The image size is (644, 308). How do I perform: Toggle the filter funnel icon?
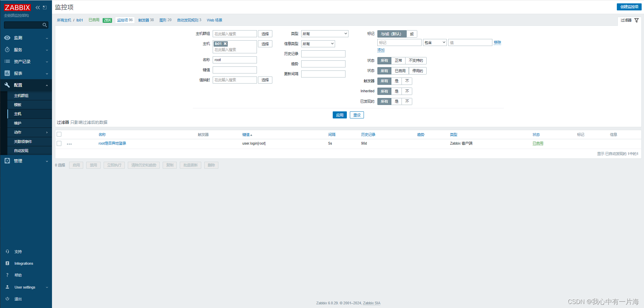pyautogui.click(x=636, y=20)
